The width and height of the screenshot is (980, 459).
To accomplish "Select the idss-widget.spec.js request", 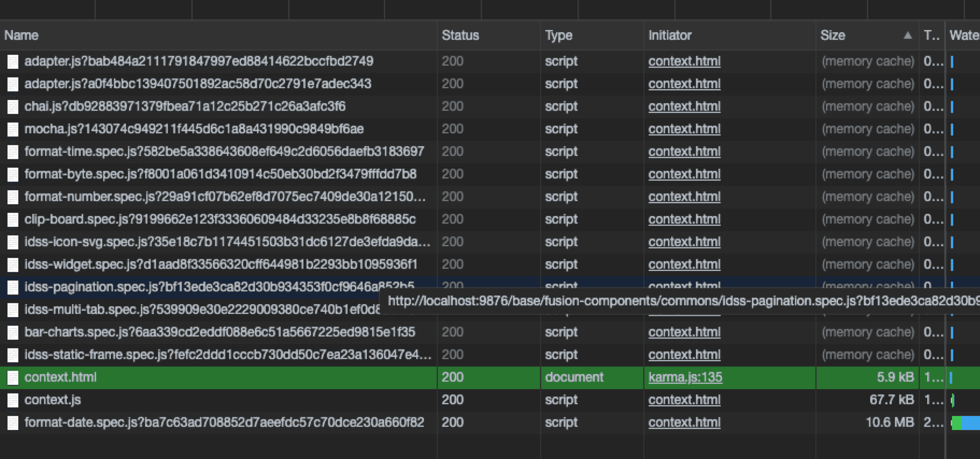I will (x=221, y=264).
